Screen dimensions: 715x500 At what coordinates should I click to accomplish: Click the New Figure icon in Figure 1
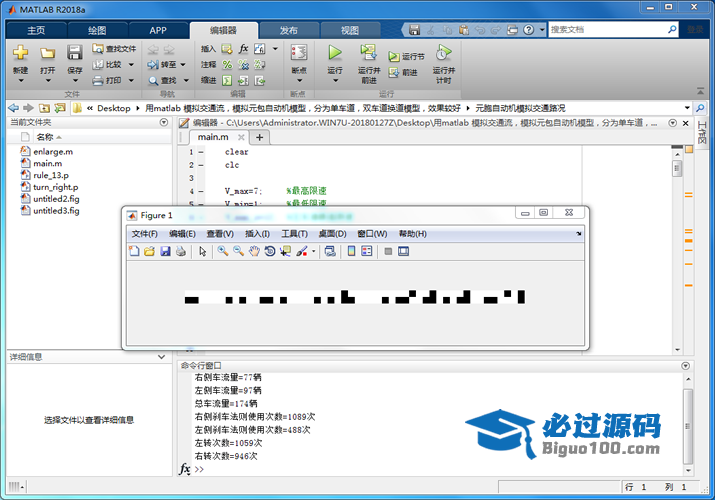coord(134,251)
